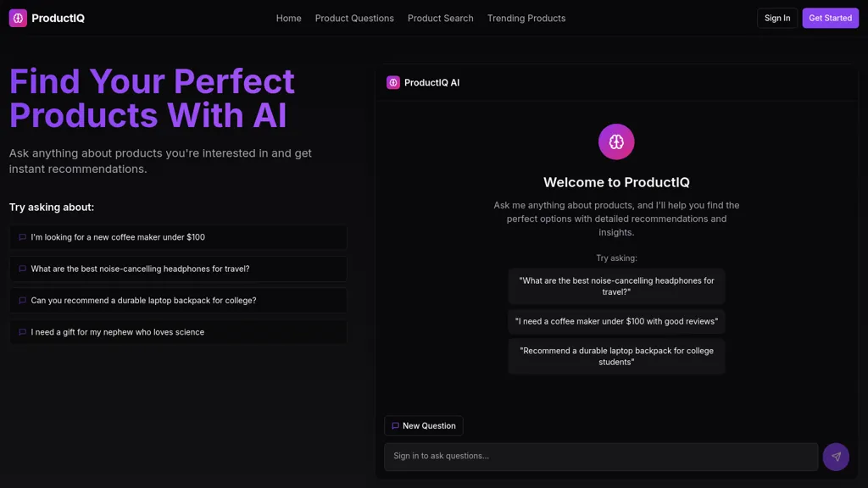Click the 'Welcome to ProductIQ' heading
Image resolution: width=868 pixels, height=488 pixels.
point(616,183)
